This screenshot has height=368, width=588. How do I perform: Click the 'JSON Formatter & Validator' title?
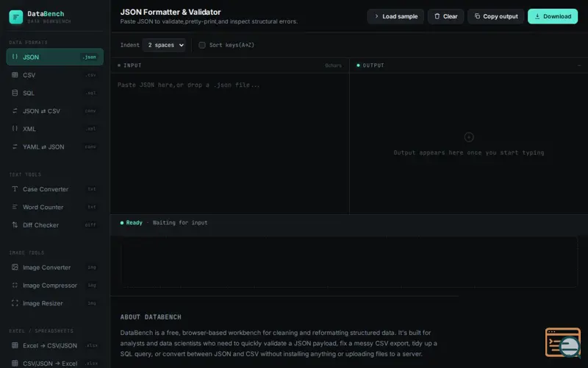(171, 12)
